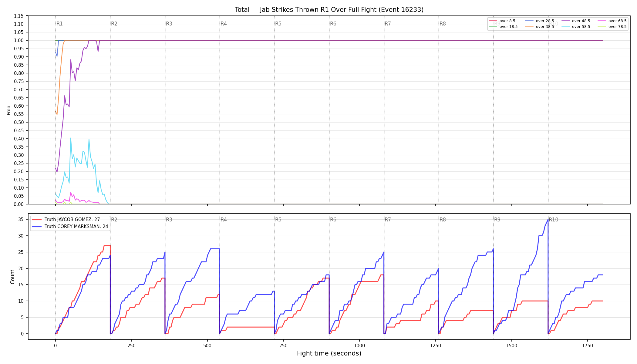The width and height of the screenshot is (637, 364).
Task: Click the chart title mentioning Event 16233
Action: tap(329, 10)
